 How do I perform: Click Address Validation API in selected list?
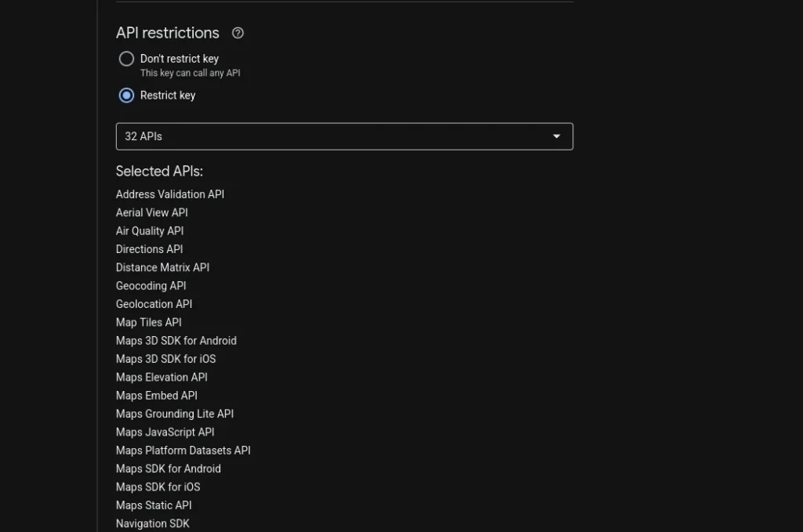coord(170,194)
